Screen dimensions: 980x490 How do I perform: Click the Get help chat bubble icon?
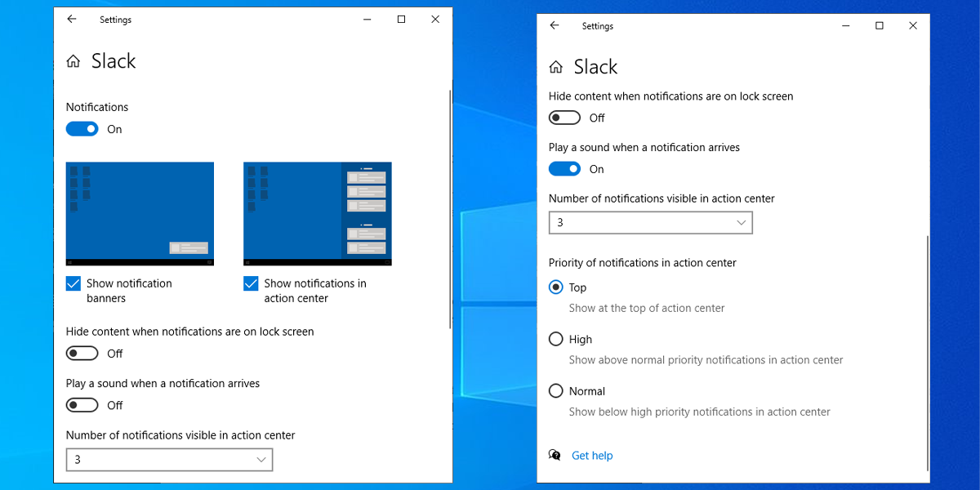click(555, 456)
